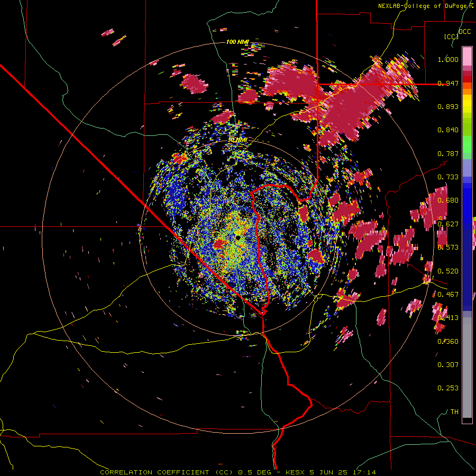This screenshot has width=476, height=476.
Task: Pick the gray low-value color bar segment
Action: pyautogui.click(x=467, y=368)
